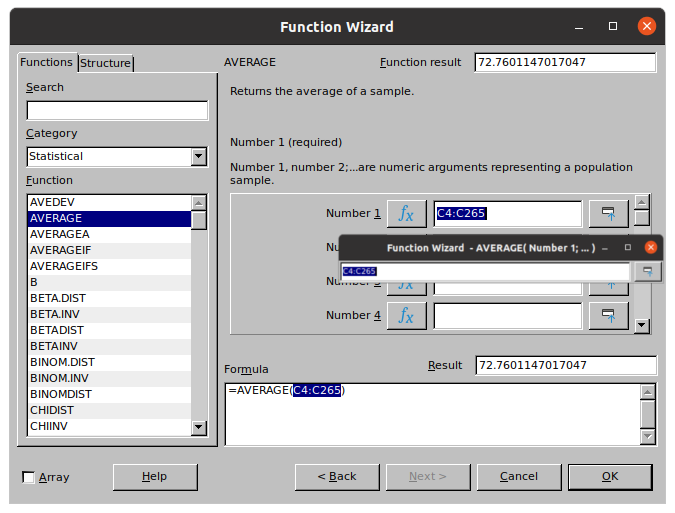Shrink dialog via Number 1 select button
675x513 pixels.
[x=608, y=213]
